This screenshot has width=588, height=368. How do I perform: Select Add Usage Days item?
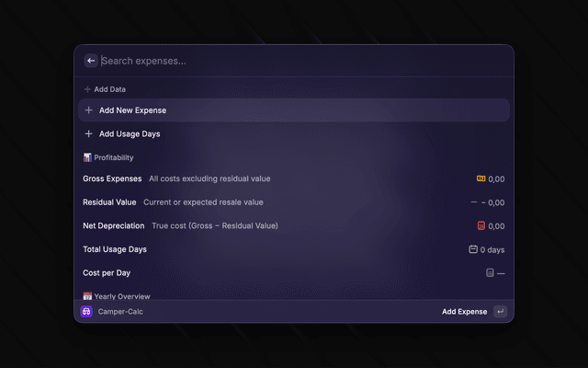tap(294, 133)
